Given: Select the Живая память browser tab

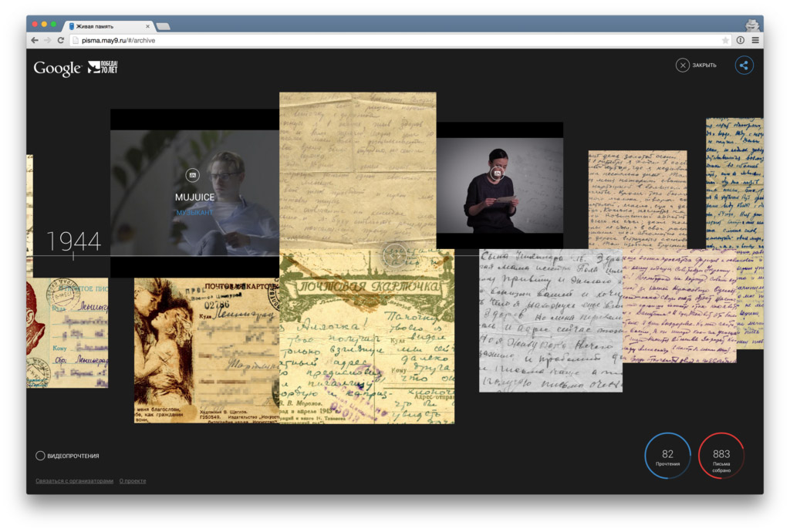Looking at the screenshot, I should click(108, 25).
